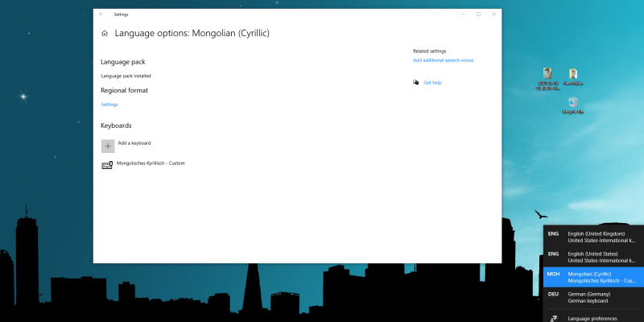Click the Mongolisches Kyrillisch - Custom keyboard entry
This screenshot has height=322, width=644.
(151, 163)
